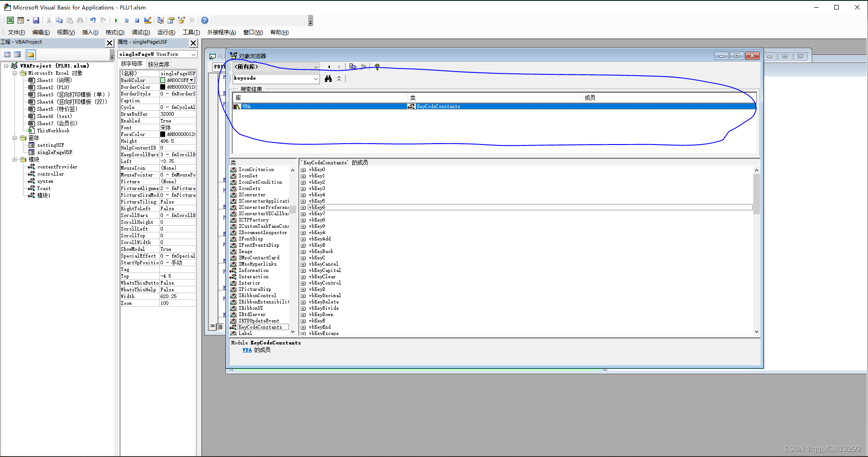This screenshot has width=868, height=457.
Task: Stop execution with the Reset icon
Action: pyautogui.click(x=137, y=20)
